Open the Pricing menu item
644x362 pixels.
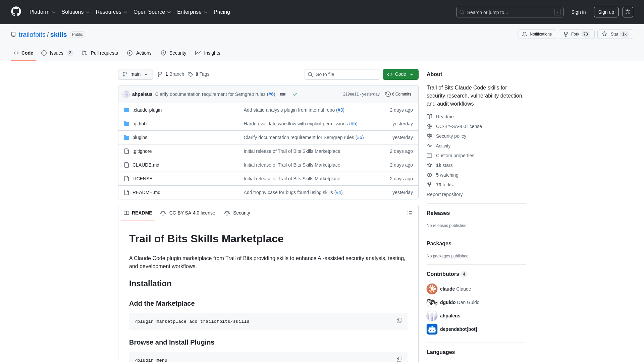tap(222, 12)
